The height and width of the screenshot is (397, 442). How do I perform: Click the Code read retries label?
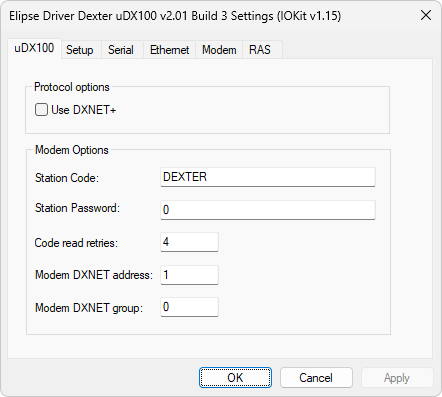click(76, 243)
